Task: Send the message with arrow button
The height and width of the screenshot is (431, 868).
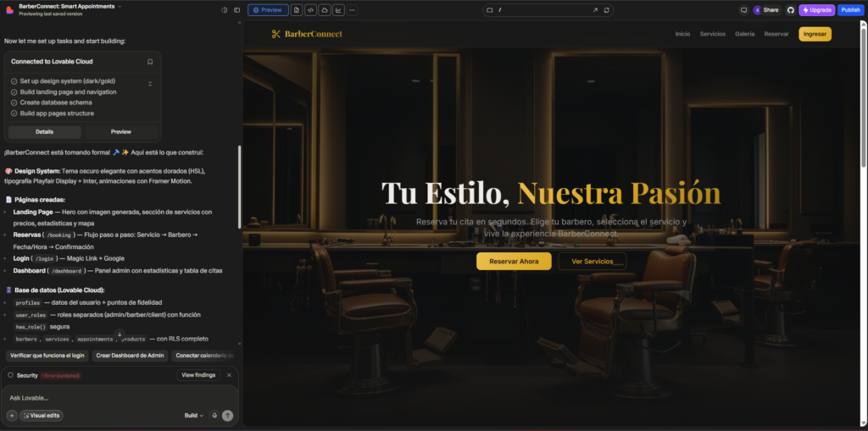Action: pos(227,416)
